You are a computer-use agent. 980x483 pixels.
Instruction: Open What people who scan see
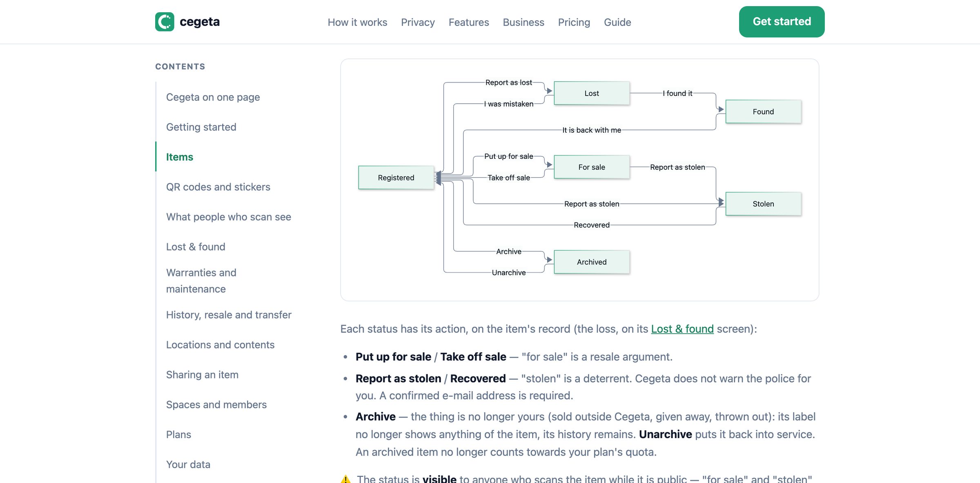229,217
